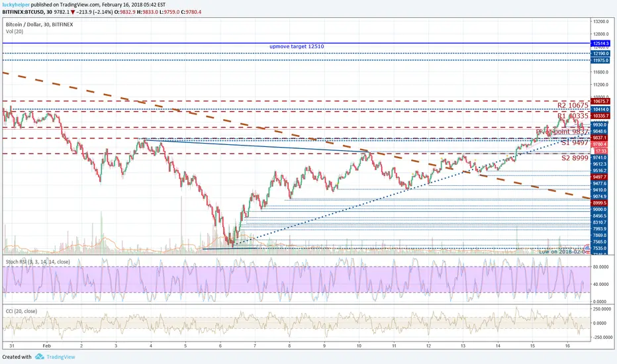Click the red 9837.1 price tag
The image size is (617, 364).
[600, 138]
